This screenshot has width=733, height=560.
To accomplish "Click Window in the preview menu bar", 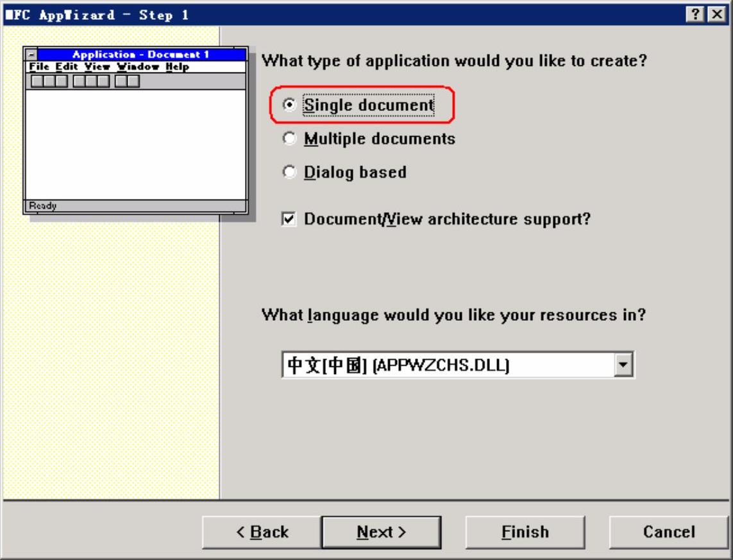I will tap(138, 66).
